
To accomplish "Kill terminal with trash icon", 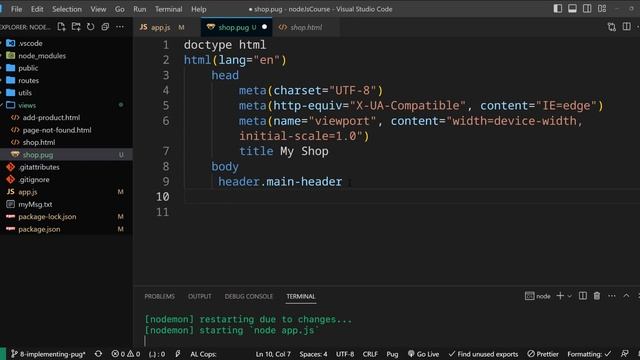I will click(x=597, y=296).
